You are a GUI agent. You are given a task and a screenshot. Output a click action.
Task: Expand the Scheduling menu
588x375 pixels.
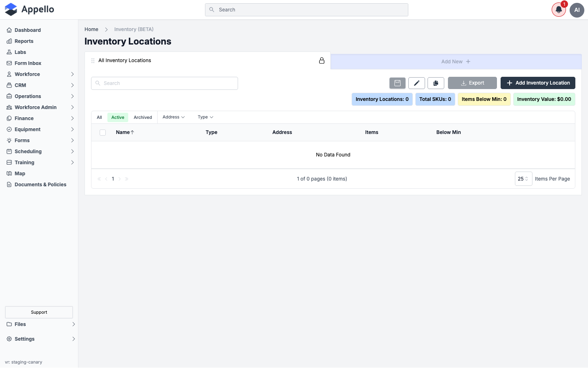pos(72,152)
